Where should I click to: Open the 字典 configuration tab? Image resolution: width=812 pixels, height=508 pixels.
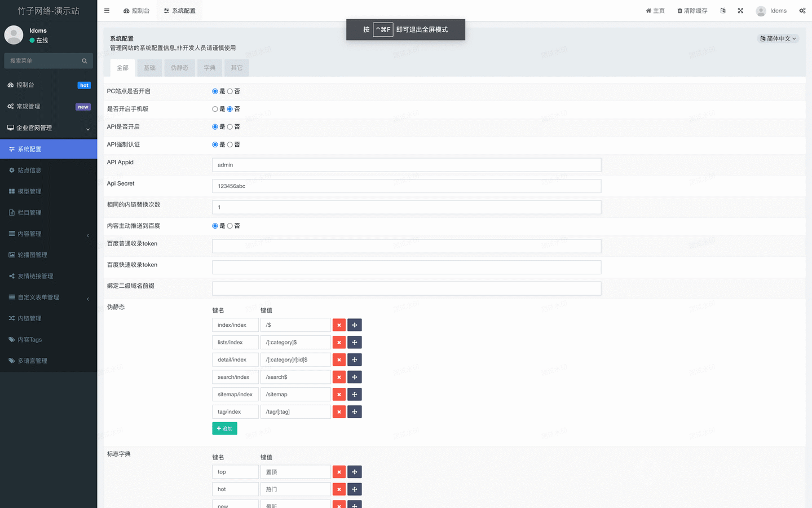(x=209, y=68)
